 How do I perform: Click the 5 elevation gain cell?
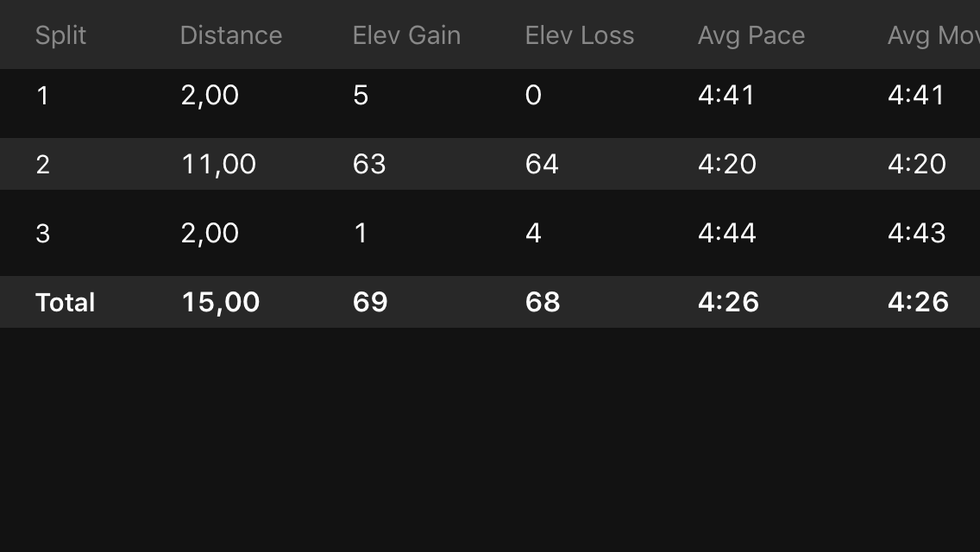click(x=361, y=96)
